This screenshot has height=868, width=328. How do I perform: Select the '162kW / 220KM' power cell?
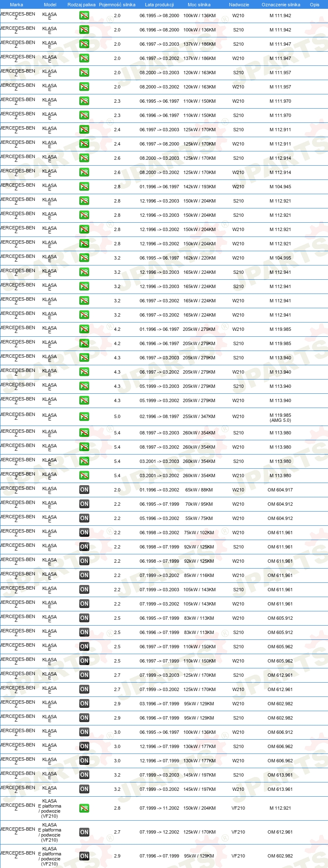pyautogui.click(x=199, y=258)
